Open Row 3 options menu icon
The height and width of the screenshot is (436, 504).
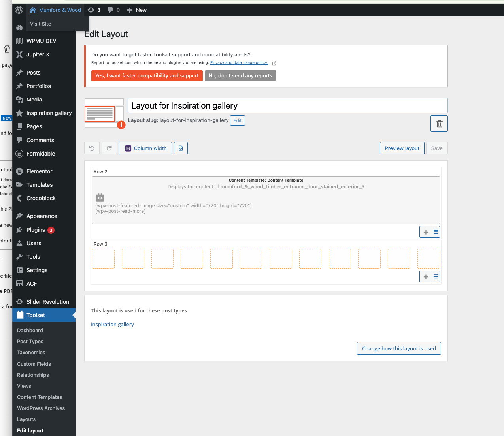pyautogui.click(x=436, y=277)
